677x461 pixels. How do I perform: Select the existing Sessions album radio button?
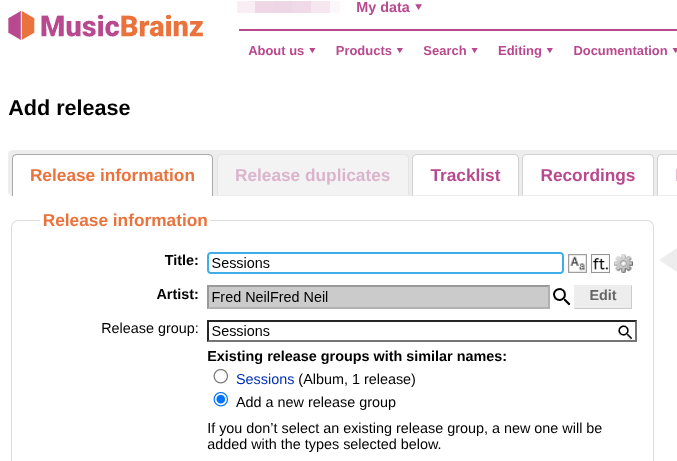(221, 377)
